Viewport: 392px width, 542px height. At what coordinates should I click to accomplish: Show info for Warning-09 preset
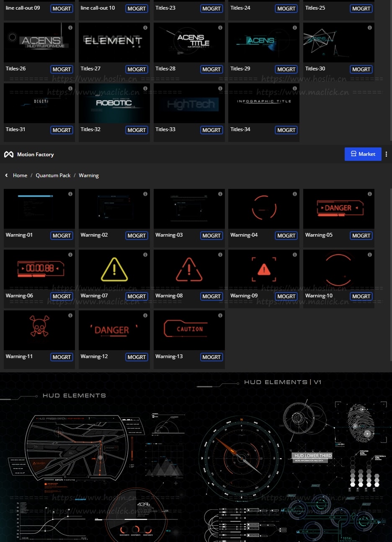point(295,255)
